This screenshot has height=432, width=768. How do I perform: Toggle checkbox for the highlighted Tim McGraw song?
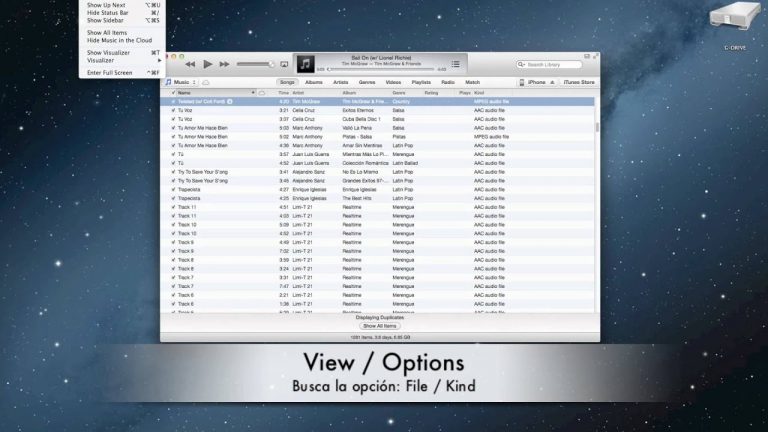173,101
